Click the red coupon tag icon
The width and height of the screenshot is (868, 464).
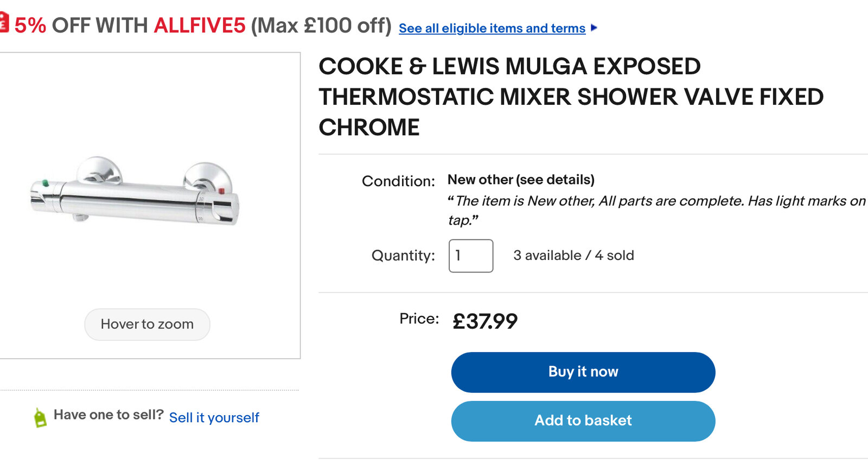coord(4,23)
